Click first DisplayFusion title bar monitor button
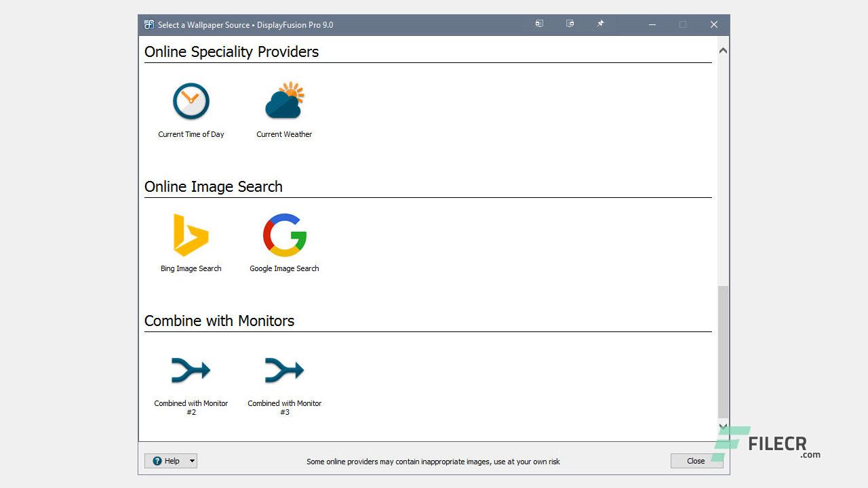Viewport: 868px width, 488px height. [539, 24]
